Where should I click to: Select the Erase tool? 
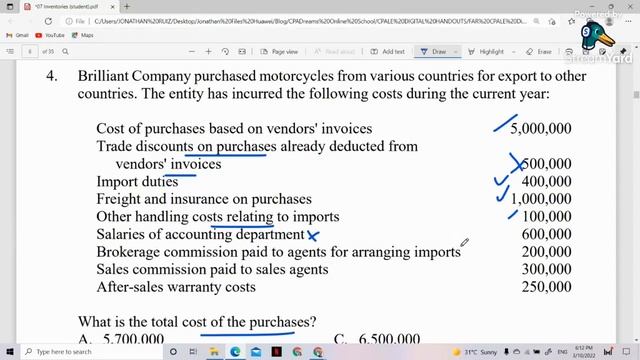click(539, 51)
